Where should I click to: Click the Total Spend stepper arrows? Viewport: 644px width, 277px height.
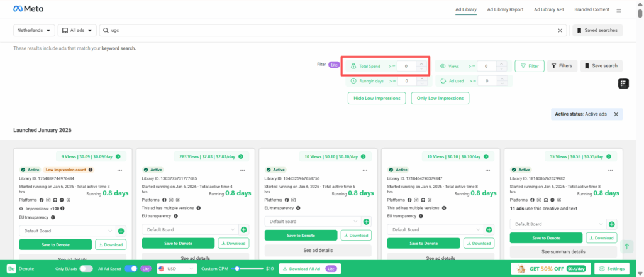(x=421, y=66)
